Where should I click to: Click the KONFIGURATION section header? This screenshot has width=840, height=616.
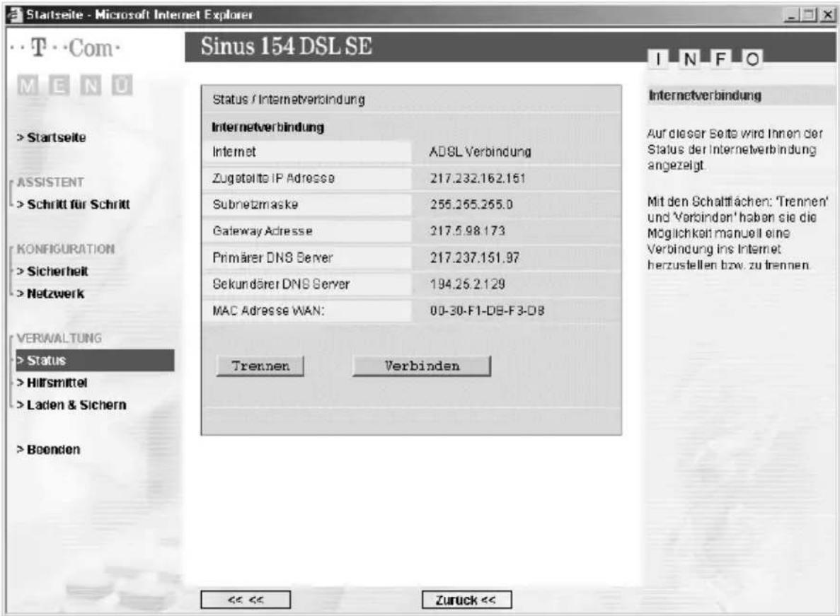(x=65, y=249)
